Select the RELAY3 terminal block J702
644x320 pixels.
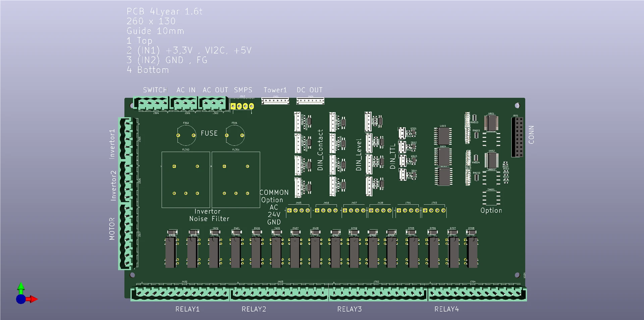click(378, 293)
